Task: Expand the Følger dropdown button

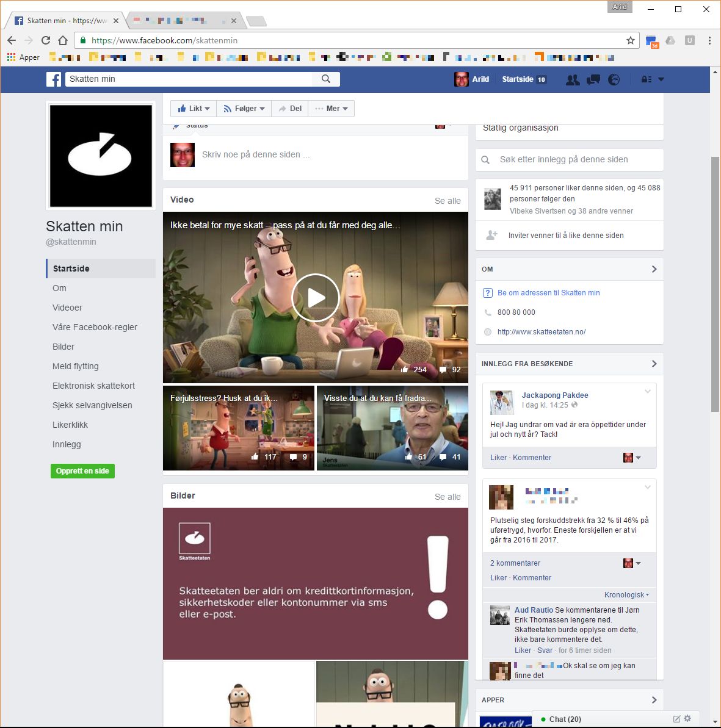Action: pos(244,109)
